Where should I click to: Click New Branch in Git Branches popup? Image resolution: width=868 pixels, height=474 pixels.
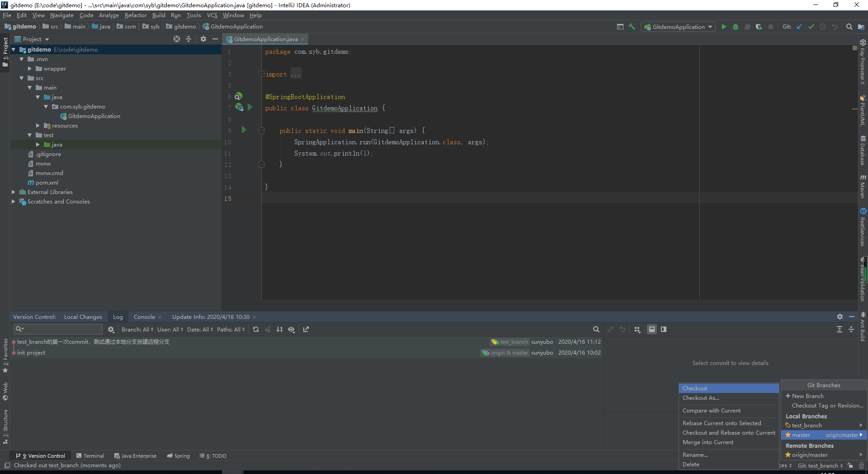point(824,396)
